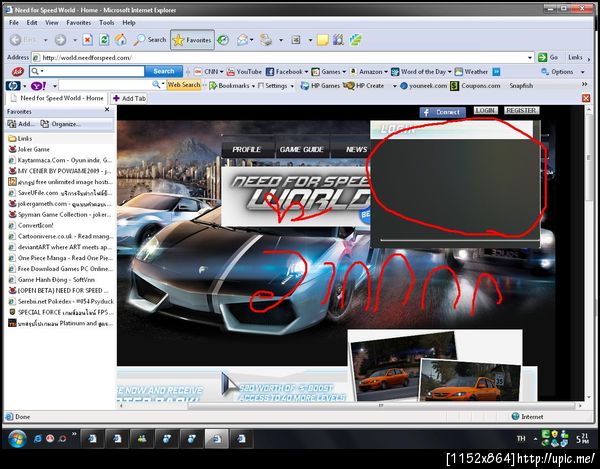Open the Links folder in Favorites

tap(20, 138)
